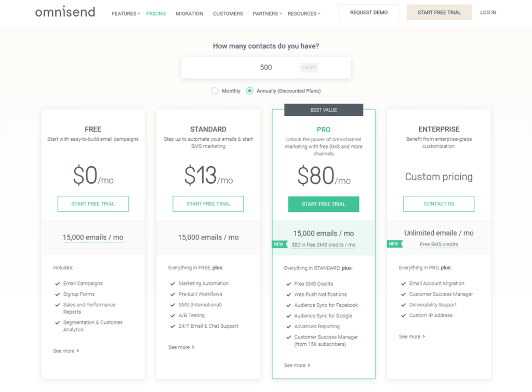Open the Partners dropdown menu

click(267, 13)
